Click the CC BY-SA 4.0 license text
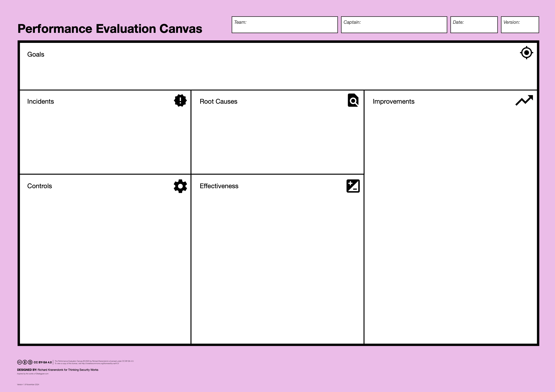Image resolution: width=555 pixels, height=392 pixels. [x=43, y=362]
